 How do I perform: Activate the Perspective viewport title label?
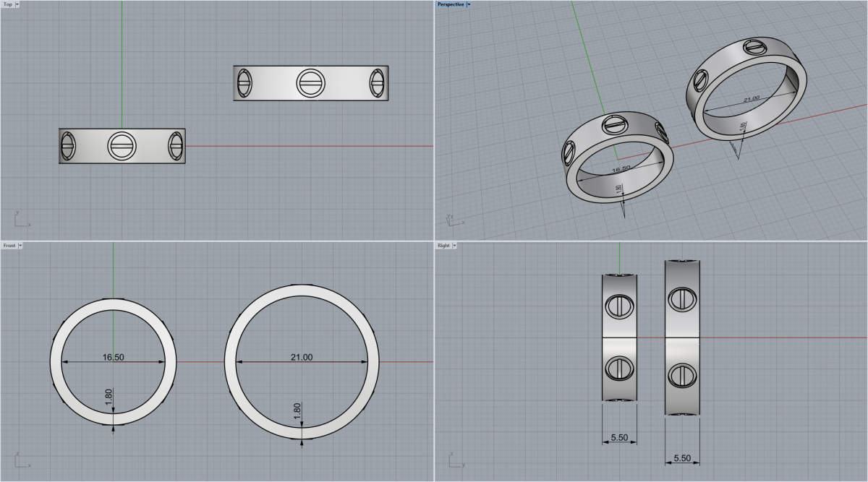coord(451,4)
